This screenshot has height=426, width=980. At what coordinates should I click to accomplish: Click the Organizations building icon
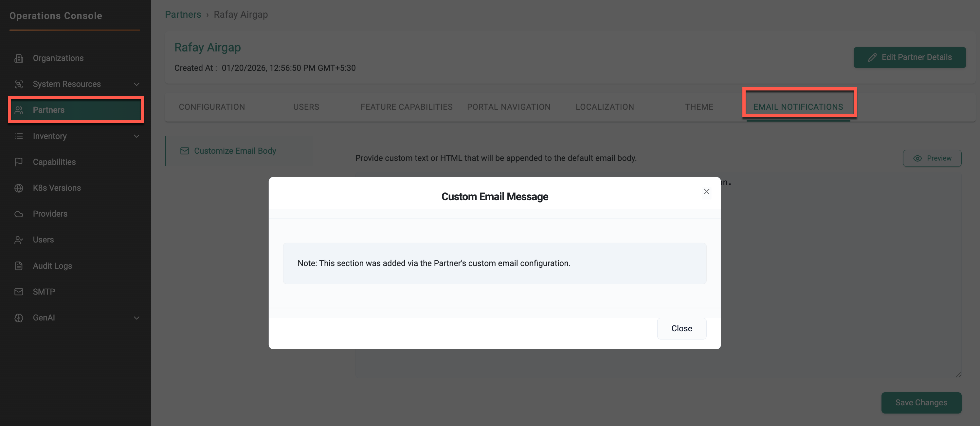point(19,58)
